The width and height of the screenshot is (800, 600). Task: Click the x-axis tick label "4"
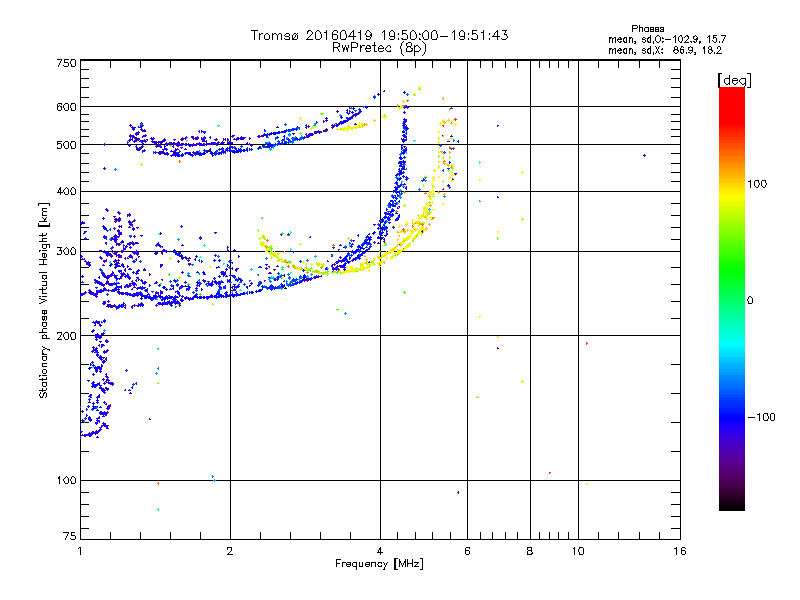380,551
